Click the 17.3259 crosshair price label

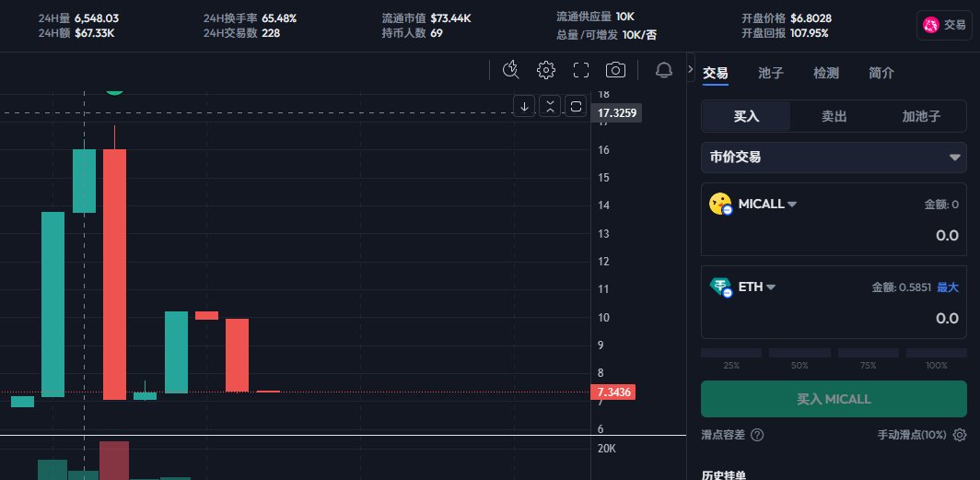[x=617, y=113]
